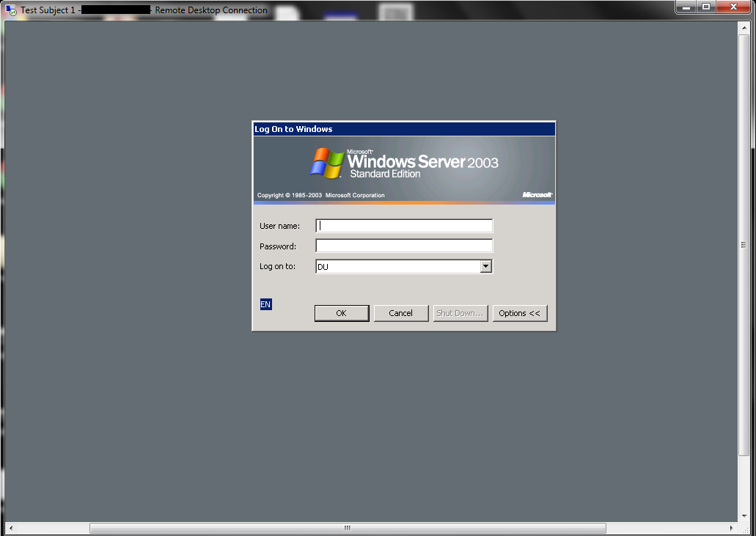Click the Shut Down... button

point(460,313)
